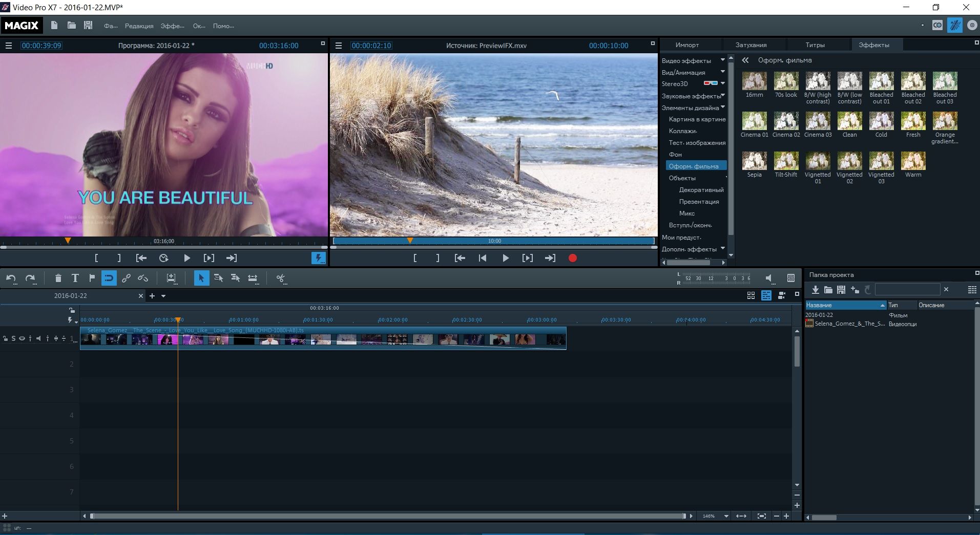Choose the Scissors cut tool
The image size is (980, 535).
pos(281,278)
